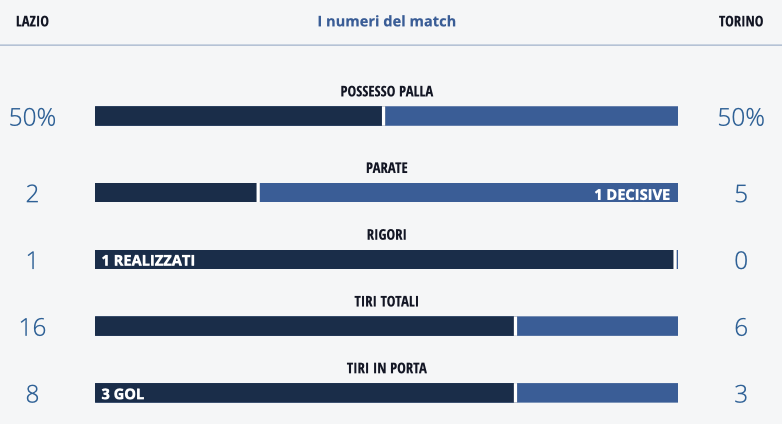Click the PARATE stat label

click(x=386, y=167)
